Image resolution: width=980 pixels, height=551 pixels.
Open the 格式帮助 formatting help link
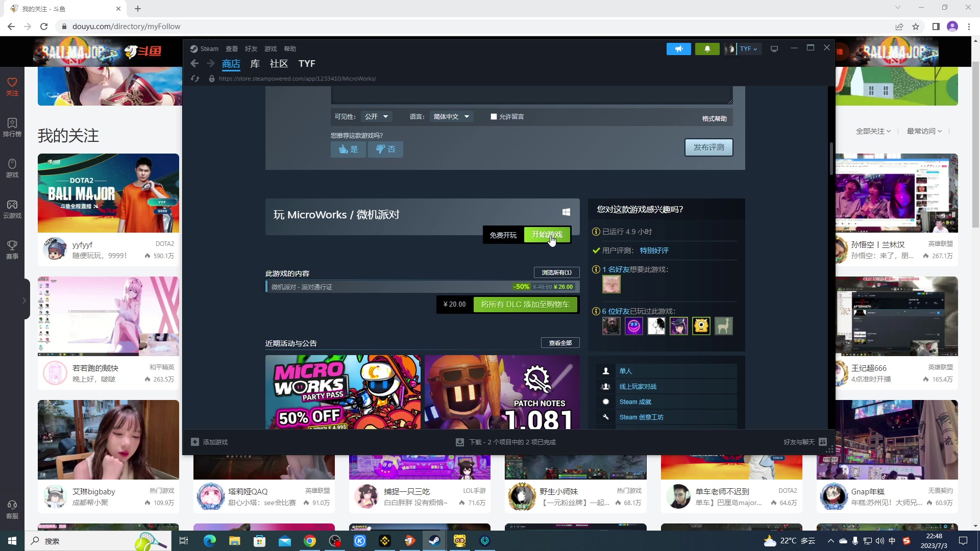(x=714, y=119)
